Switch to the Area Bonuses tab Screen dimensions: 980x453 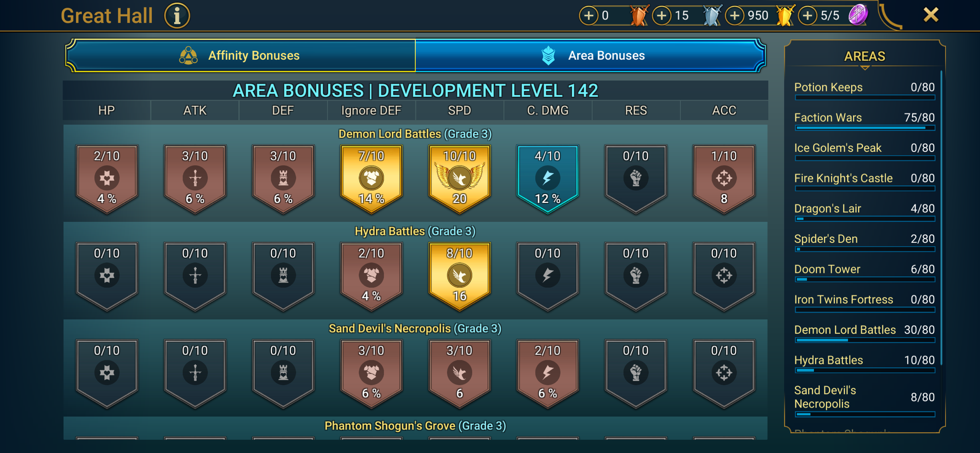click(590, 56)
